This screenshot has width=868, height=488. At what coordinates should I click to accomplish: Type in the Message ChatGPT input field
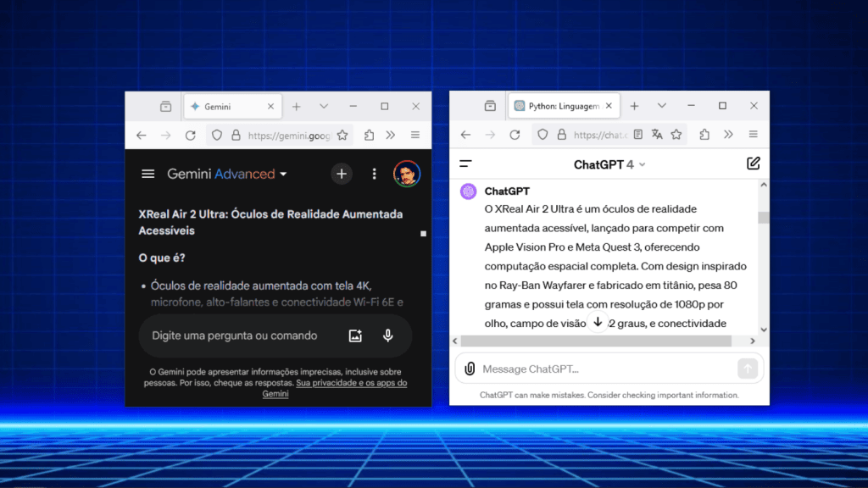coord(602,369)
